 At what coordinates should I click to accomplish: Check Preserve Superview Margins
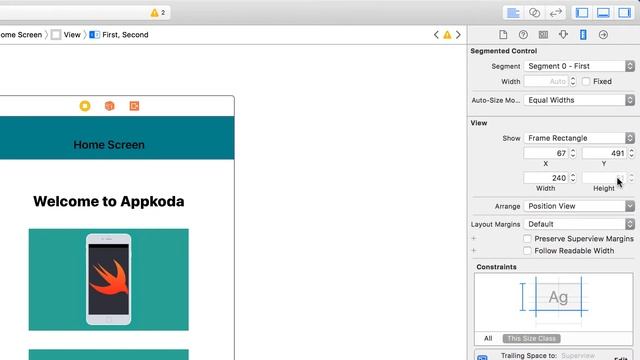click(527, 239)
